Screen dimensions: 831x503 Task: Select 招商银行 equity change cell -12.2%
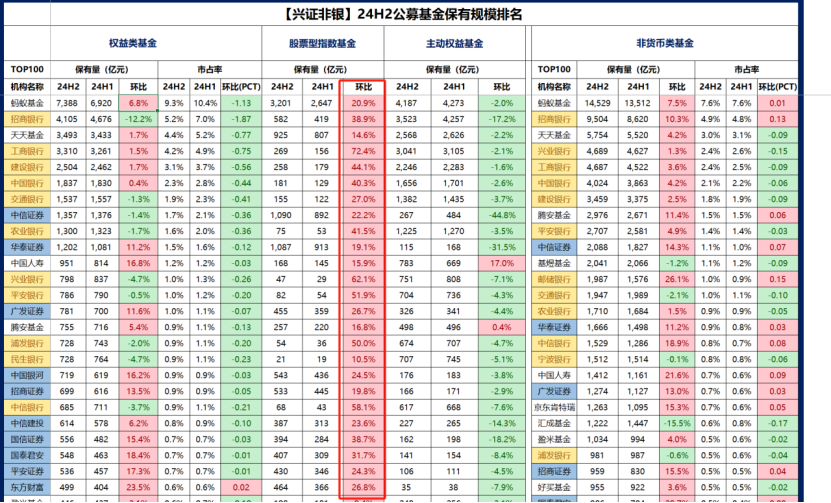[x=138, y=119]
